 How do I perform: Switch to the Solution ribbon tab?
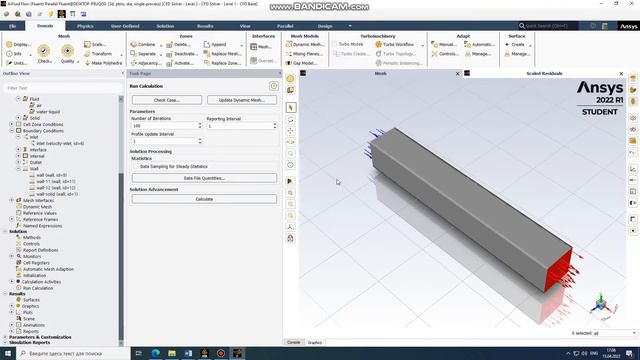[165, 26]
